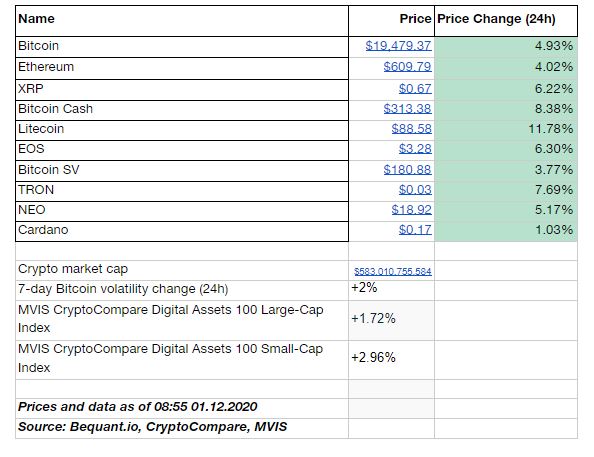The width and height of the screenshot is (594, 457).
Task: Select the 7-day Bitcoin volatility +2% cell
Action: 391,291
